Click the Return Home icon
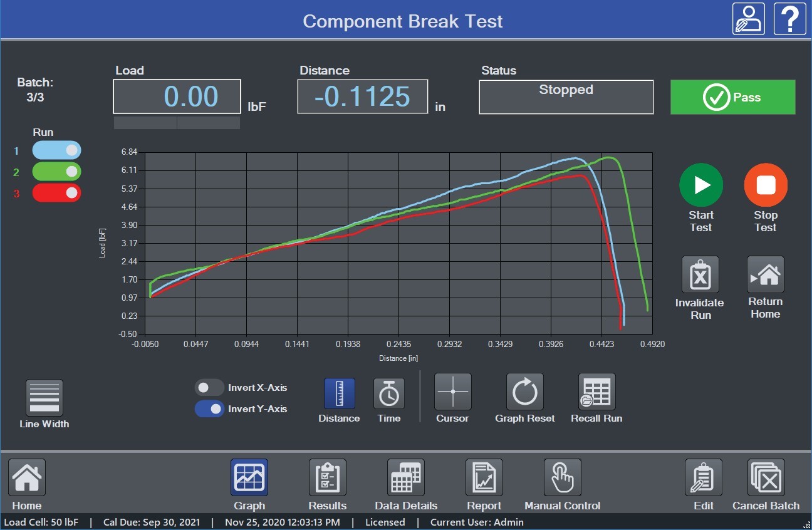This screenshot has width=812, height=530. click(765, 274)
